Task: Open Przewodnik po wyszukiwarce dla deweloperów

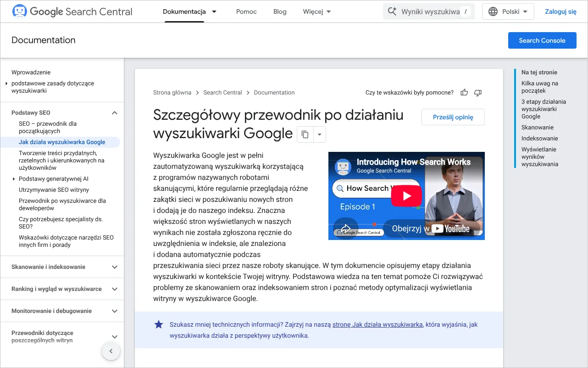Action: coord(62,205)
